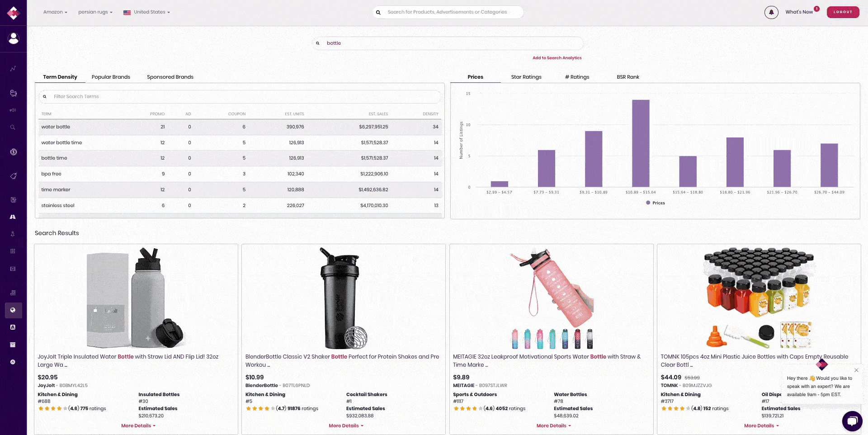Open the letter A square sidebar icon
The image size is (868, 435).
13,327
